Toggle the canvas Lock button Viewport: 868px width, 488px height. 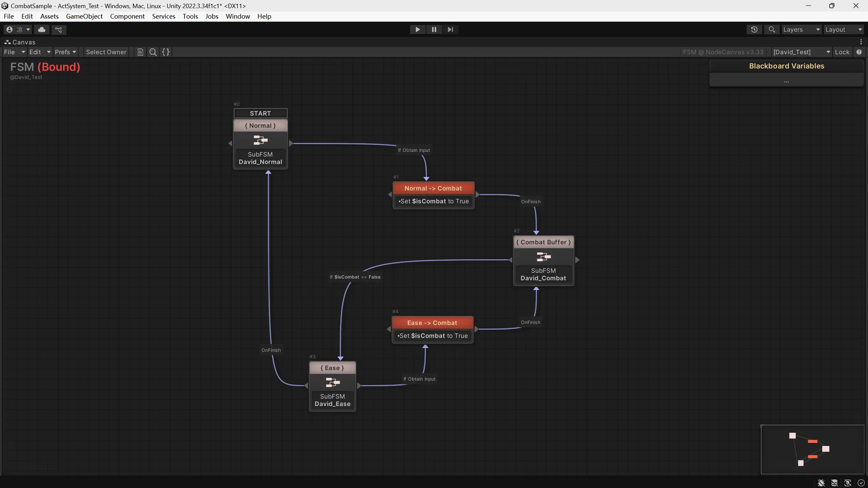coord(842,52)
